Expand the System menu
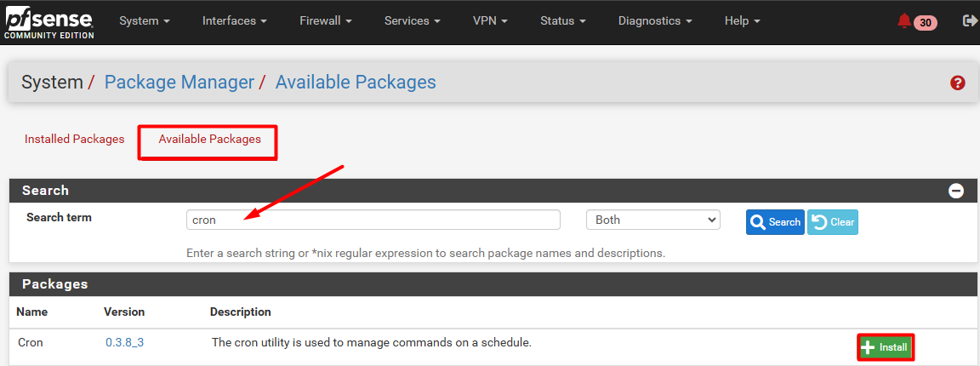 145,21
